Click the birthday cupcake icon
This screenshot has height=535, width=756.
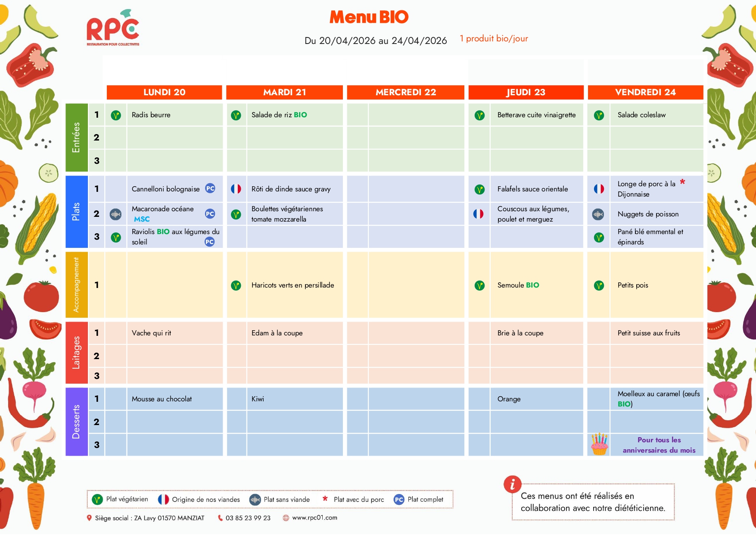pos(599,444)
